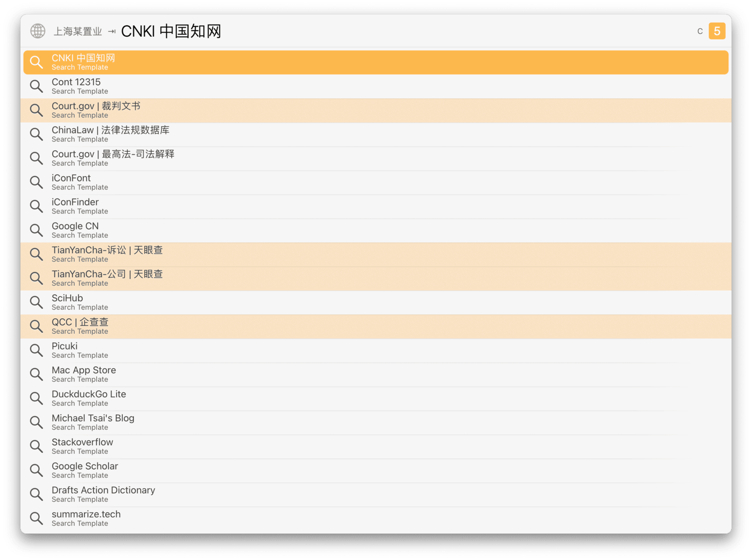The image size is (752, 560).
Task: Pick ChinaLaw | 法律法规数据库 template
Action: [376, 134]
